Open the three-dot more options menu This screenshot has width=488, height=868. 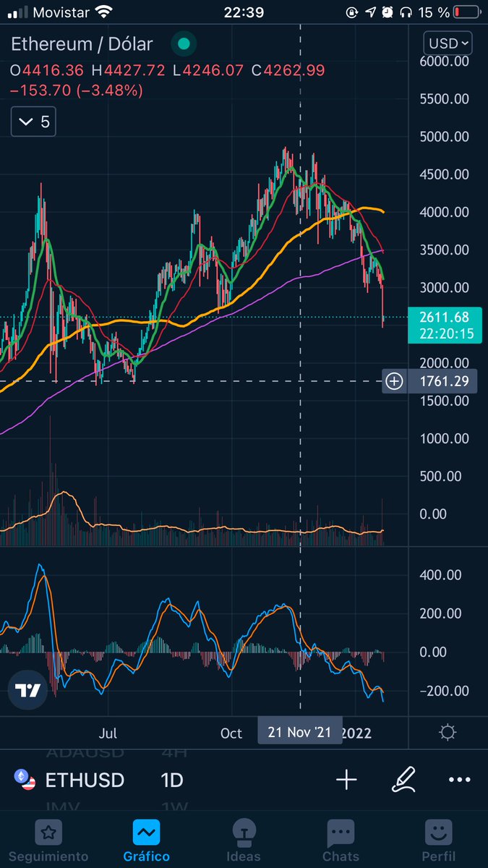click(x=460, y=780)
